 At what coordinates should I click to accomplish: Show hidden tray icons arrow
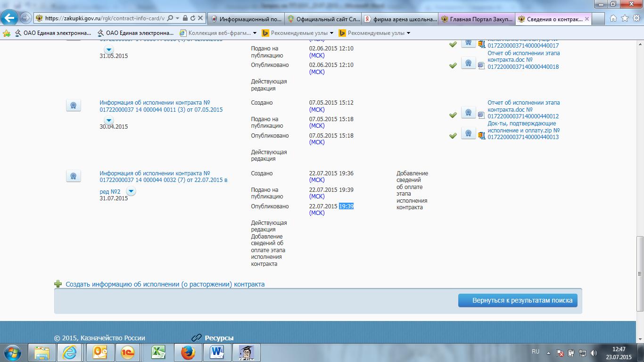548,353
